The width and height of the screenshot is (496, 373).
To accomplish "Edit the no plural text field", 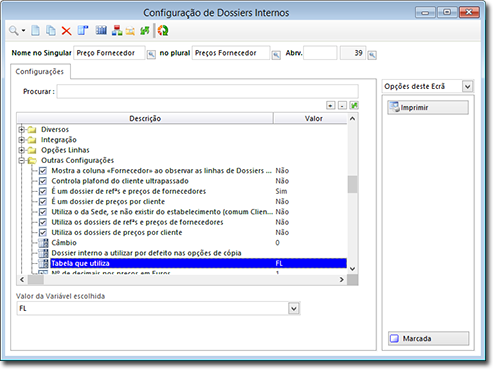I will coord(231,53).
